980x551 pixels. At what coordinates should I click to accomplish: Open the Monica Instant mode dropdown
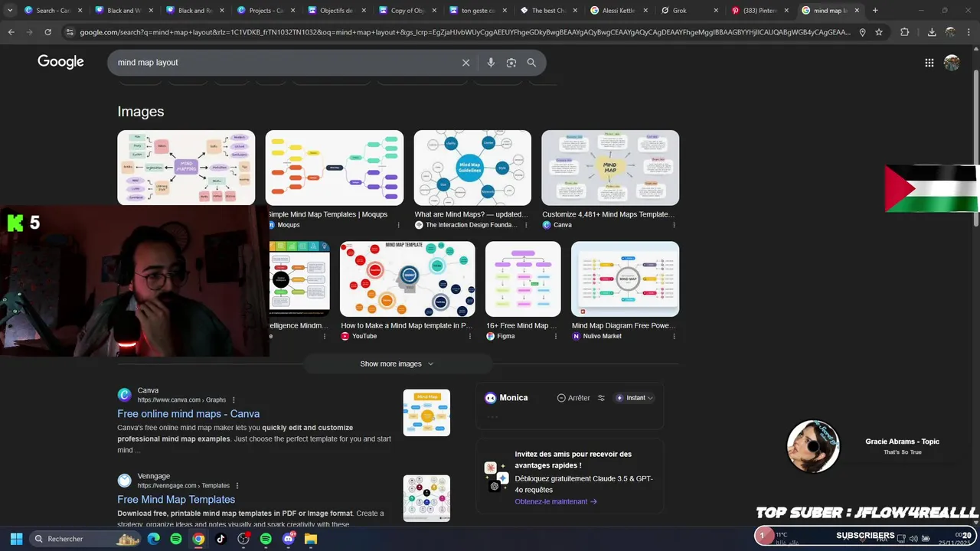(x=635, y=398)
